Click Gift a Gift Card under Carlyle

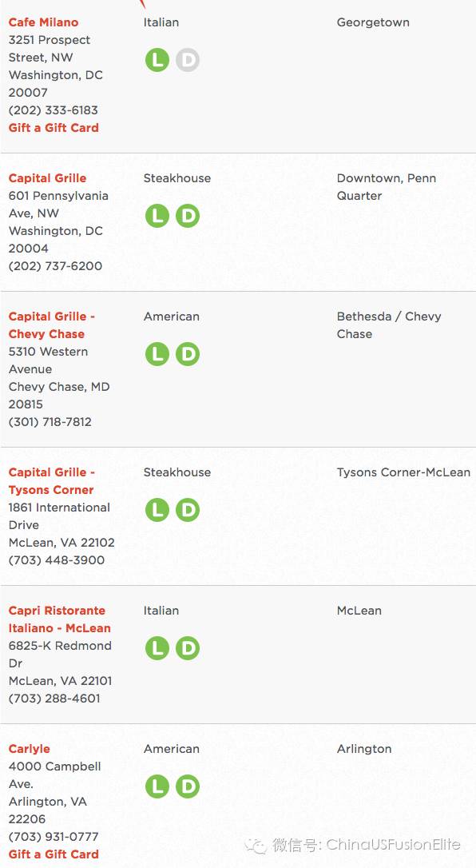54,854
